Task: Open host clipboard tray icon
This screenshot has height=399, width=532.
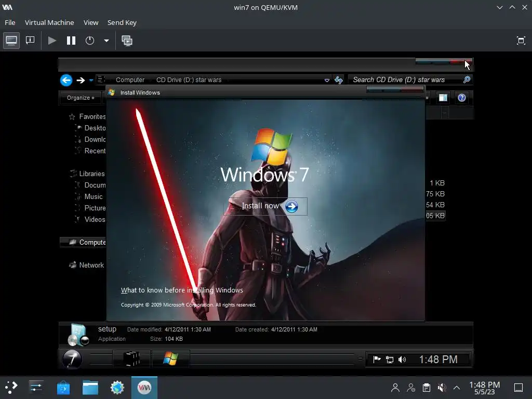Action: (427, 388)
